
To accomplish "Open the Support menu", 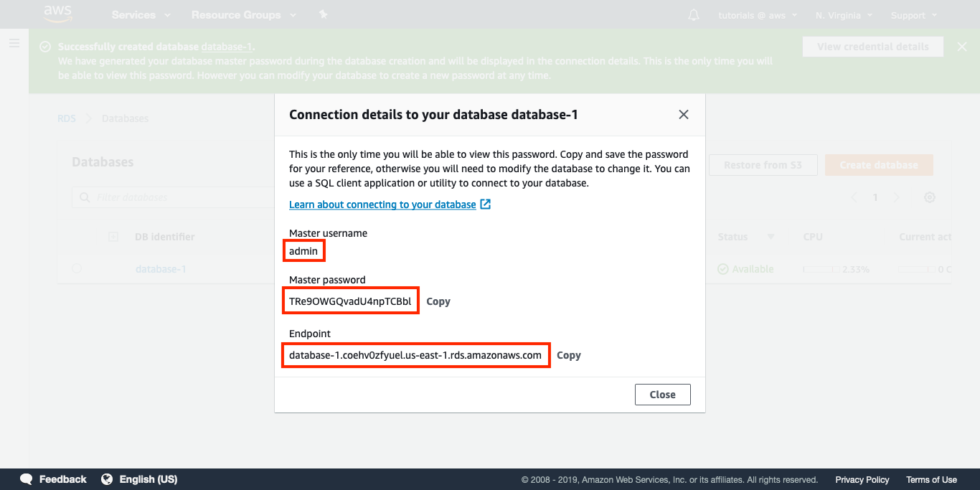I will pos(913,15).
